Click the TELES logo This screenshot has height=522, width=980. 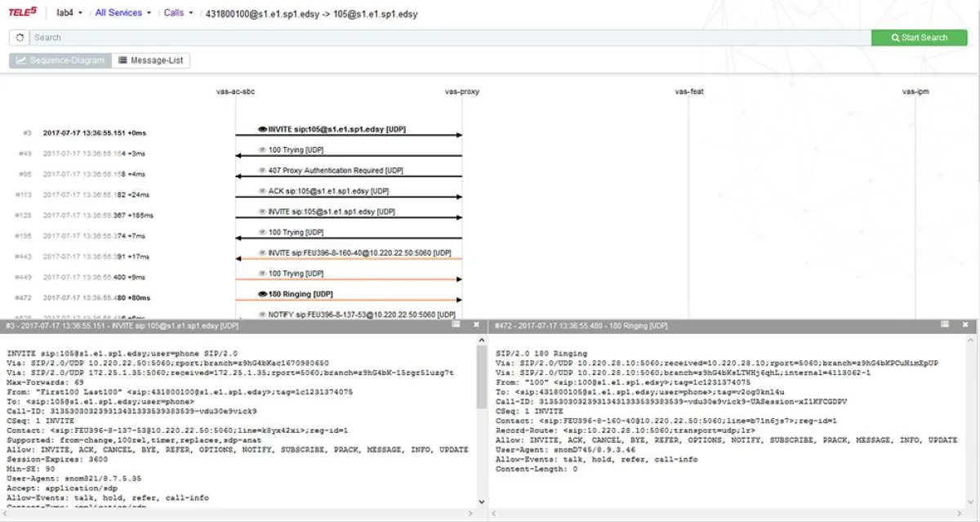click(x=23, y=12)
